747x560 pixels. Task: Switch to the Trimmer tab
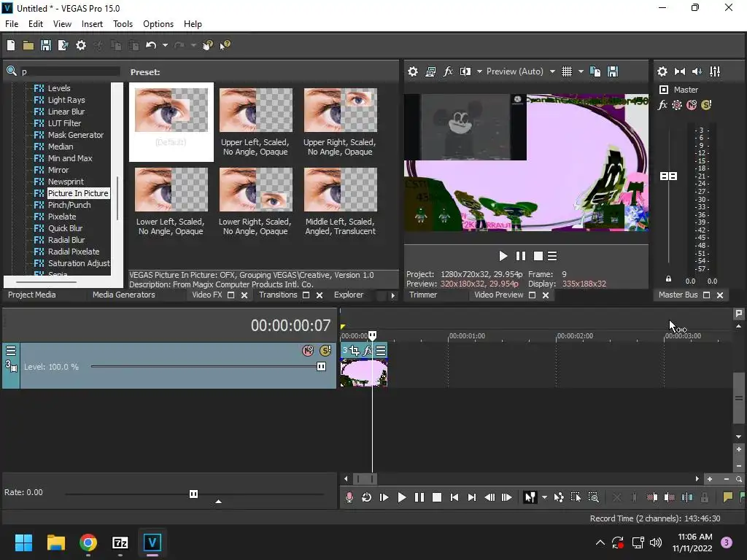point(423,295)
